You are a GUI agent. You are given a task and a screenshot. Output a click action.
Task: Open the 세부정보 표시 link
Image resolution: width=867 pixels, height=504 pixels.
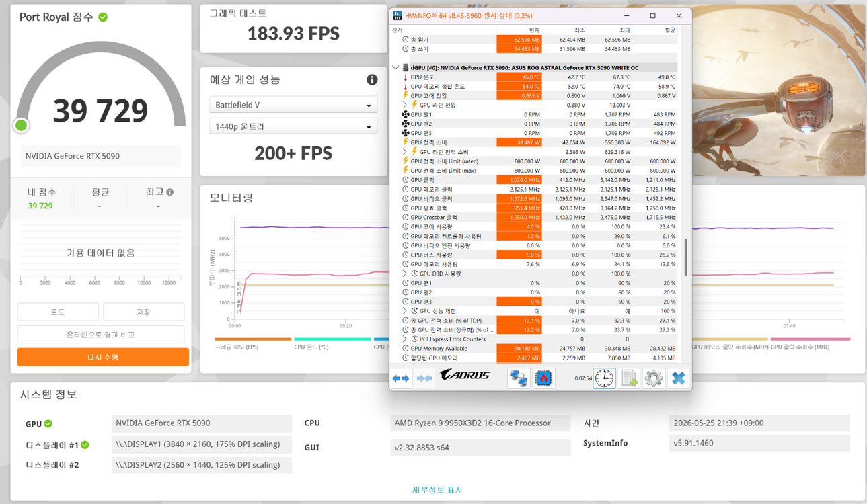(437, 490)
